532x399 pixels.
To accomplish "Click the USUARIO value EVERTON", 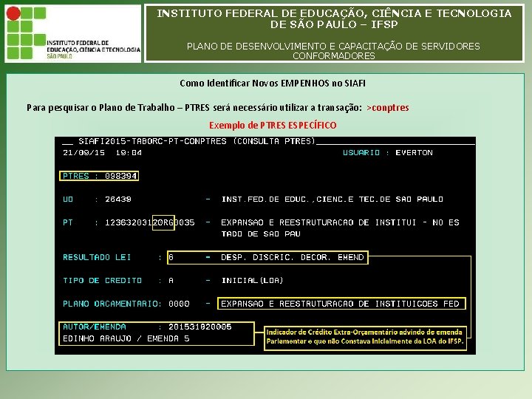I will pos(415,153).
